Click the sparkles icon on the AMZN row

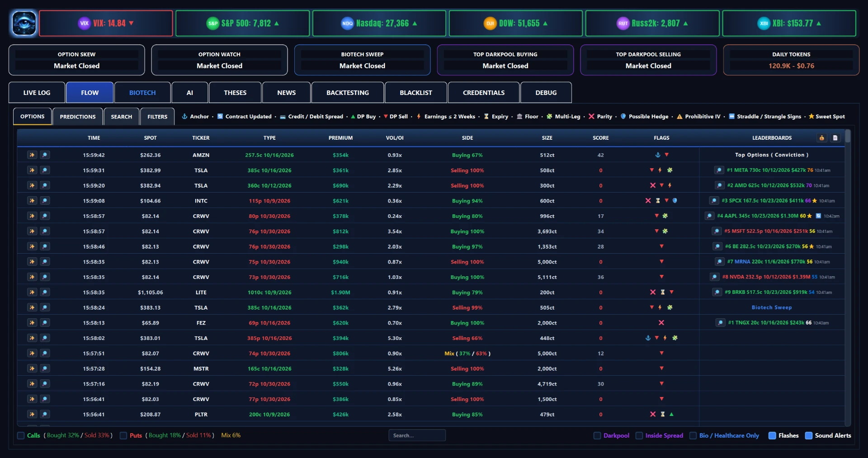tap(32, 155)
